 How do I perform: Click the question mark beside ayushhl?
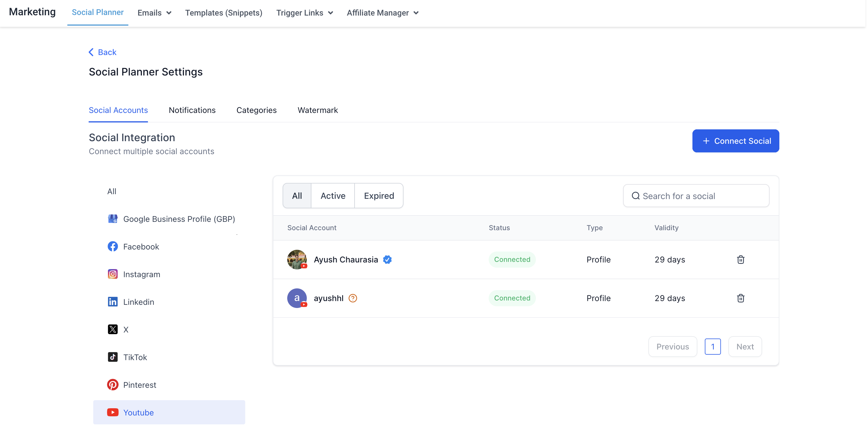point(353,298)
